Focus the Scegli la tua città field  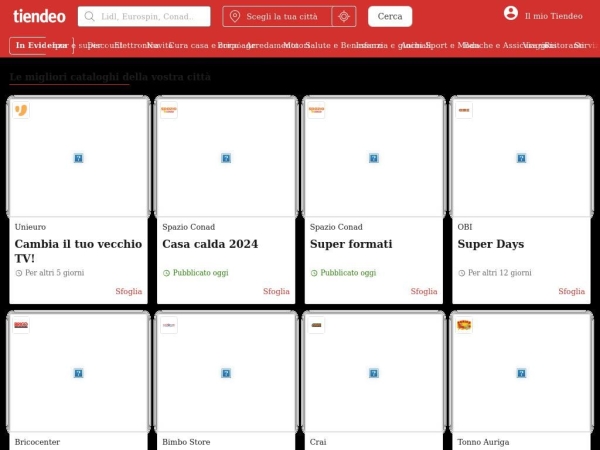click(277, 16)
